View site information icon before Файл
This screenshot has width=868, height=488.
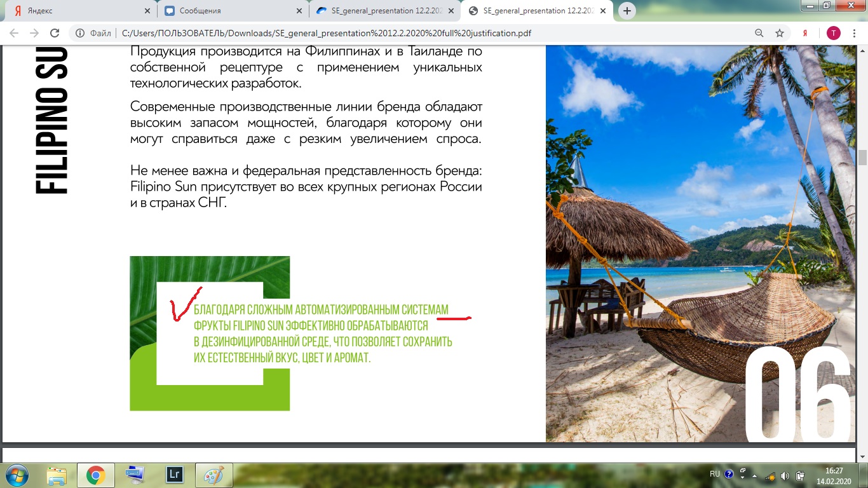81,33
